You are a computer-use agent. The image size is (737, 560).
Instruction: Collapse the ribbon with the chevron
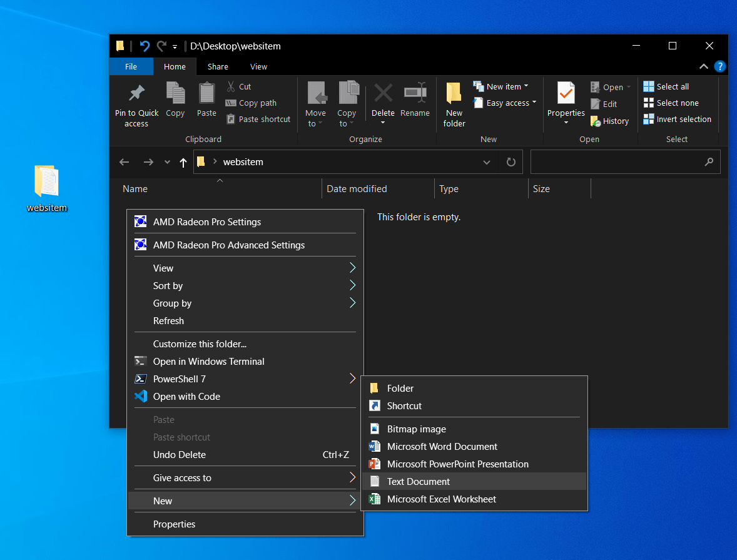point(704,67)
